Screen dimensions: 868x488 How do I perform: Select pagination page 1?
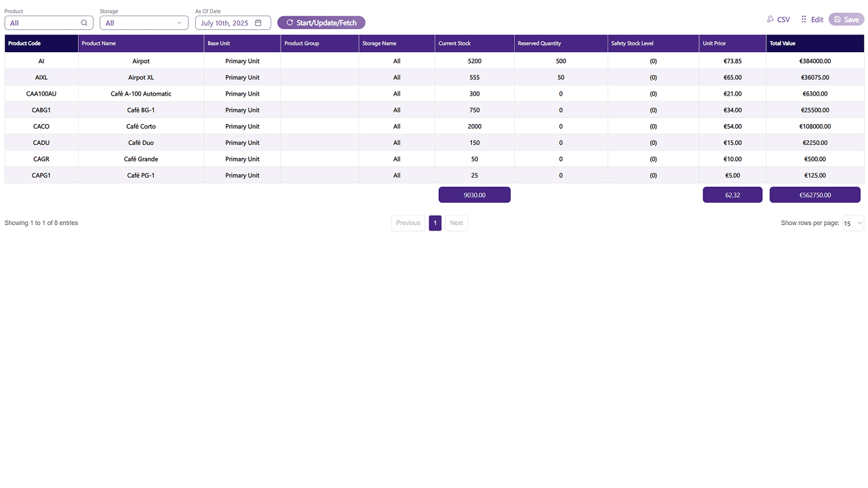(435, 222)
